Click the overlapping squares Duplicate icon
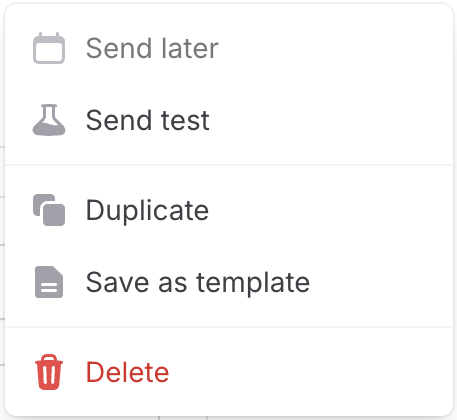This screenshot has width=457, height=420. (x=49, y=210)
